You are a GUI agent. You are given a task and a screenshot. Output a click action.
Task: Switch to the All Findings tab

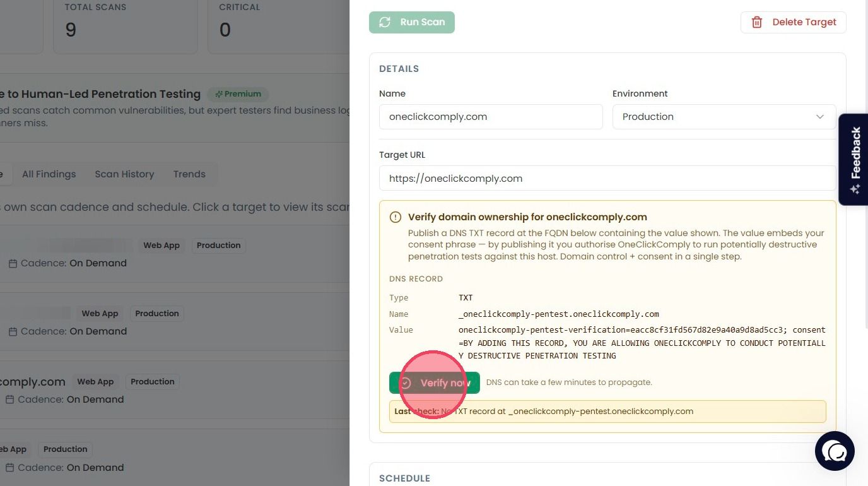[49, 174]
